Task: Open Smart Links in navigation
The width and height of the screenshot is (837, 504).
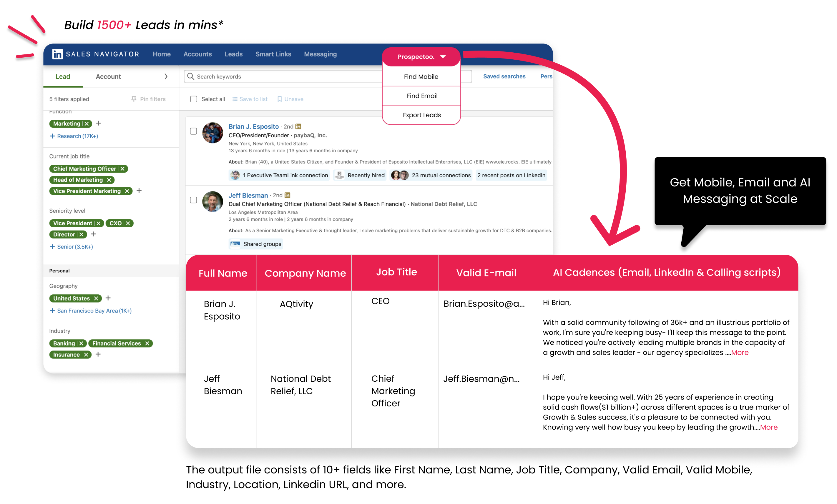Action: click(x=273, y=54)
